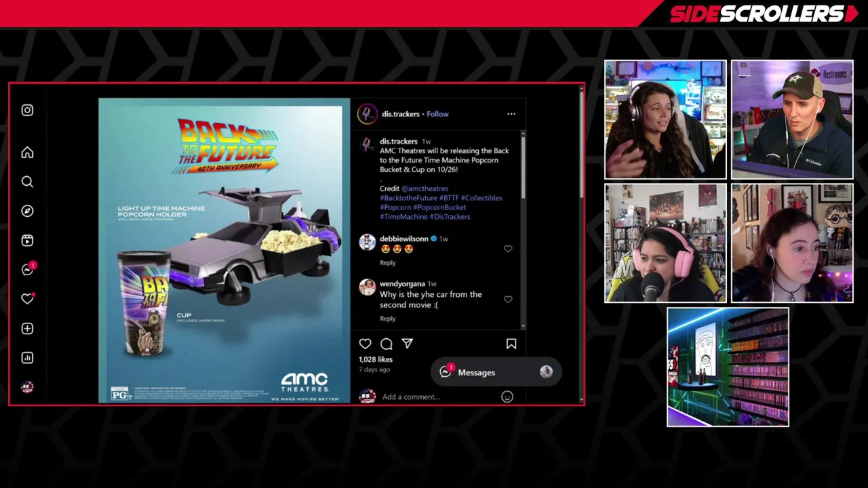868x488 pixels.
Task: Click the animated avatar webcam tile
Action: tap(728, 367)
